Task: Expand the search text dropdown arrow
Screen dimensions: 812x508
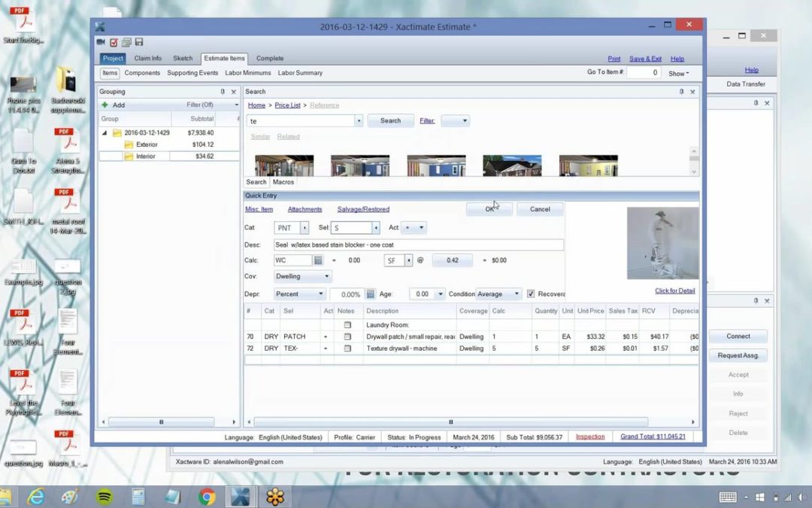Action: click(x=359, y=120)
